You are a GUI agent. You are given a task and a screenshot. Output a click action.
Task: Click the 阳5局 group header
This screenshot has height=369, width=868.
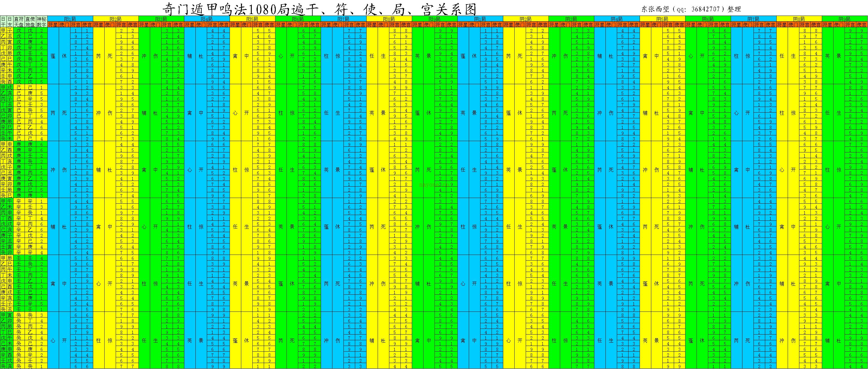pos(252,19)
